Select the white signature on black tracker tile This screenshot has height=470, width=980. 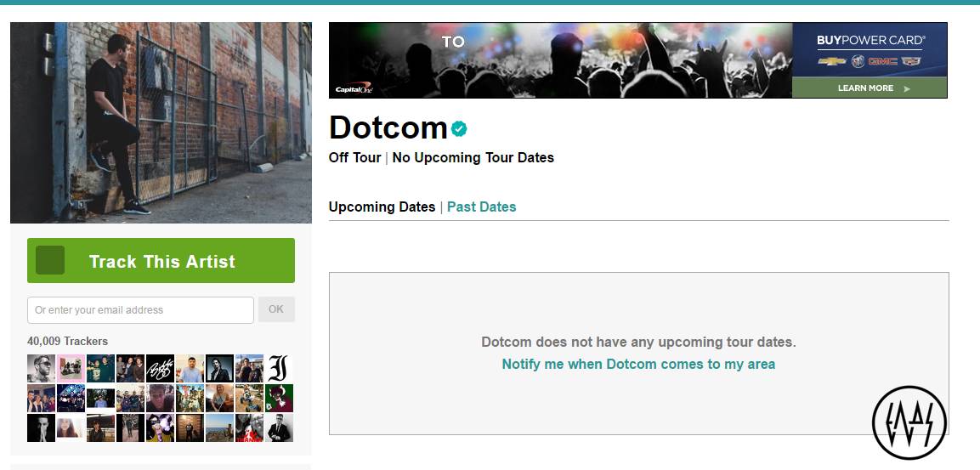160,369
